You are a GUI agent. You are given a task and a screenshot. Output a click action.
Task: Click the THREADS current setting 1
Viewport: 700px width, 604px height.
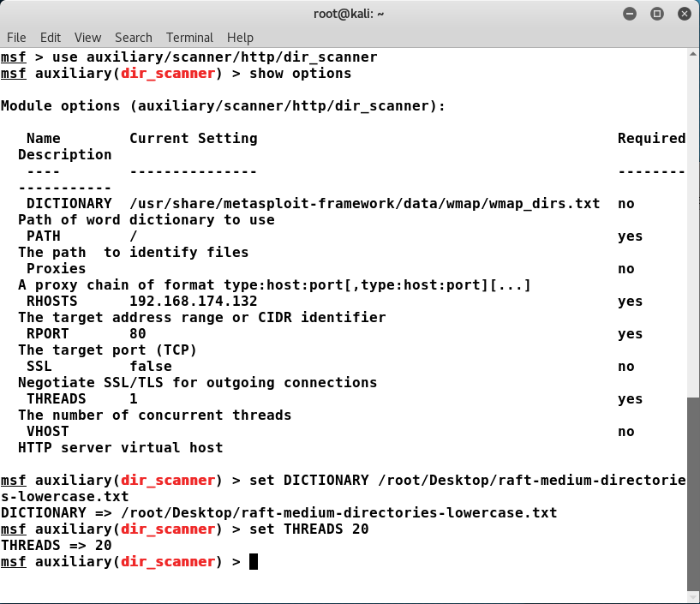[134, 398]
